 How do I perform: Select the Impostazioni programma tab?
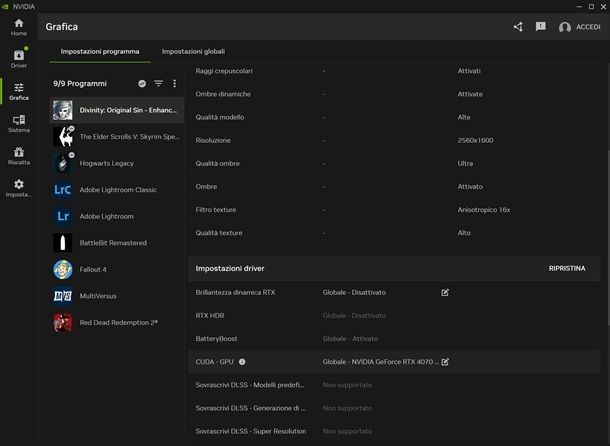click(x=100, y=50)
